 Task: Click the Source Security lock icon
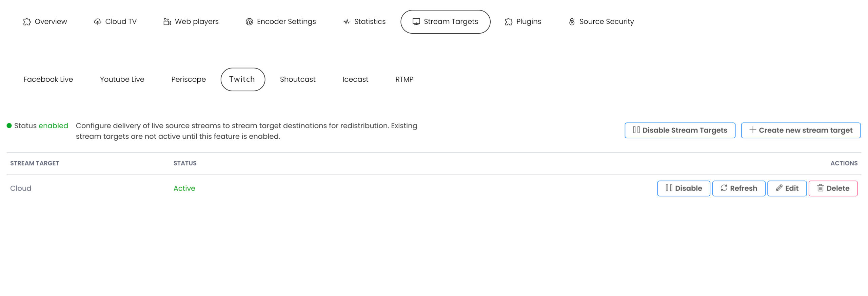pos(572,22)
